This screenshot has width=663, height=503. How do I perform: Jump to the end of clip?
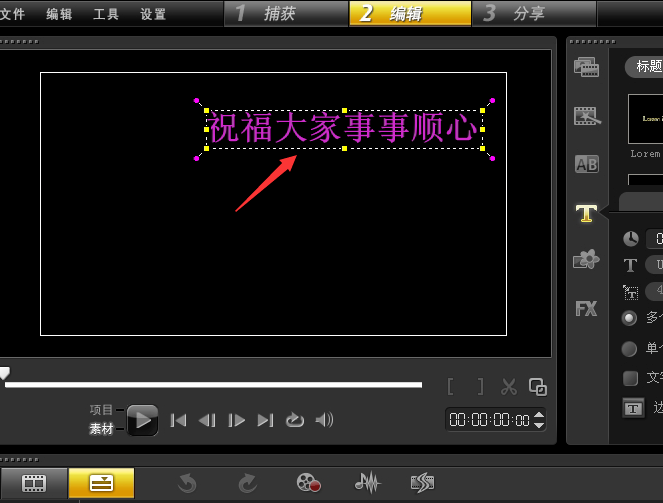(x=266, y=420)
